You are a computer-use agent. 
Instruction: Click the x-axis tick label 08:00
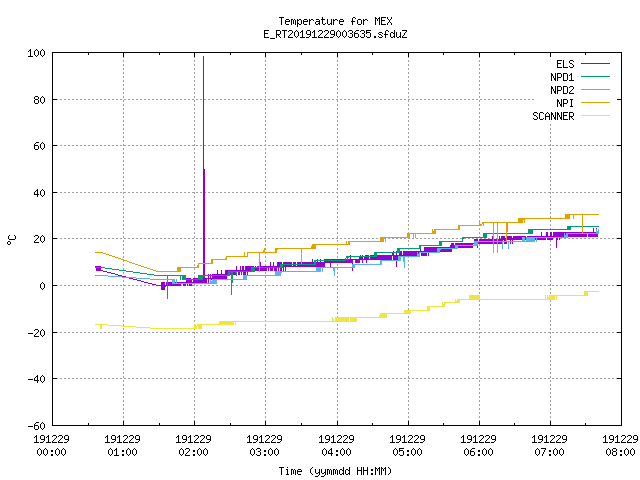pos(620,452)
